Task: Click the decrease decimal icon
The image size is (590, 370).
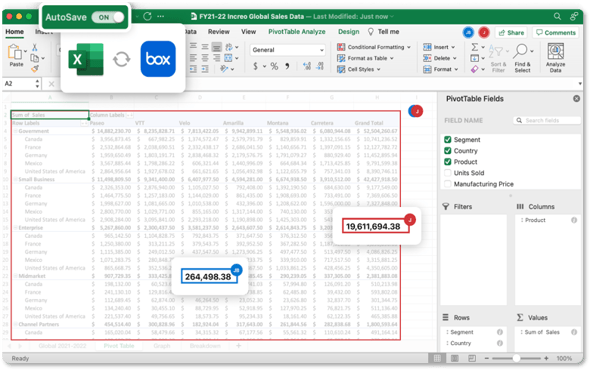Action: point(320,67)
